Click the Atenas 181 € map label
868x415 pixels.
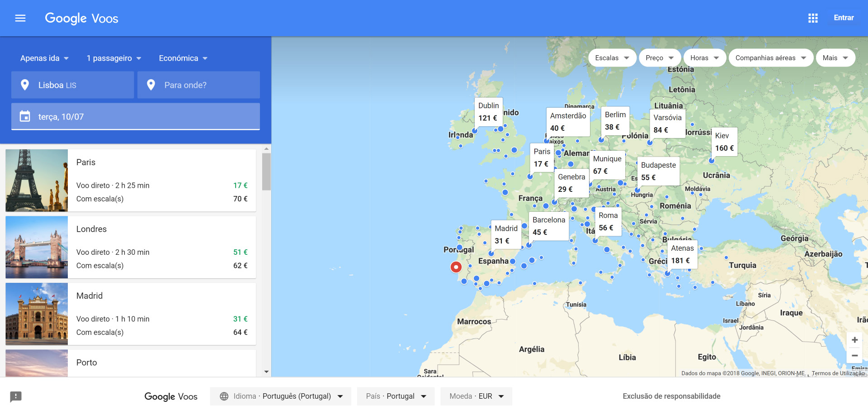click(x=682, y=254)
